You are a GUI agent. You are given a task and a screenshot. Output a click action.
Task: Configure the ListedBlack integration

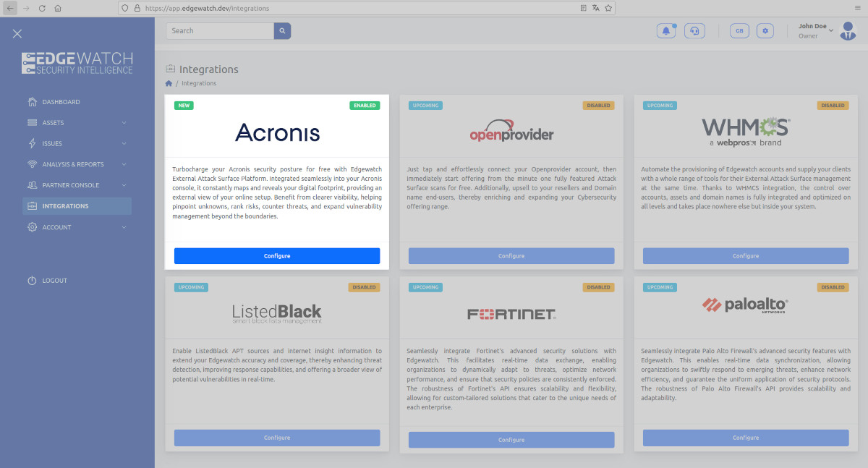[277, 438]
